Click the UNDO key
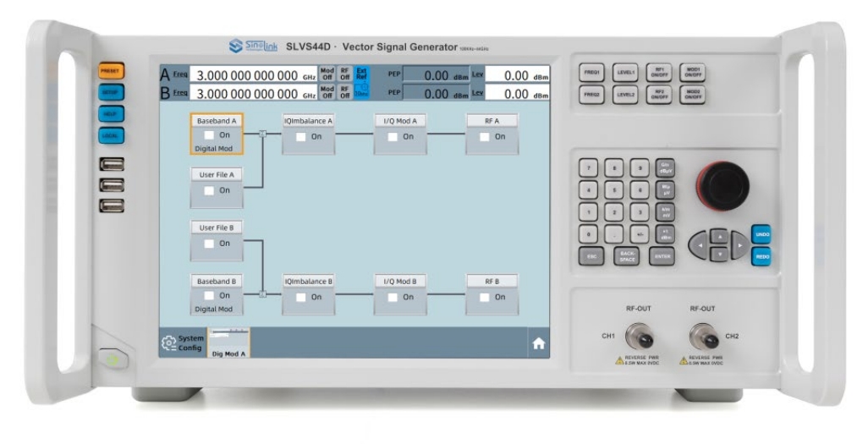Viewport: 868px width, 444px height. pos(761,235)
